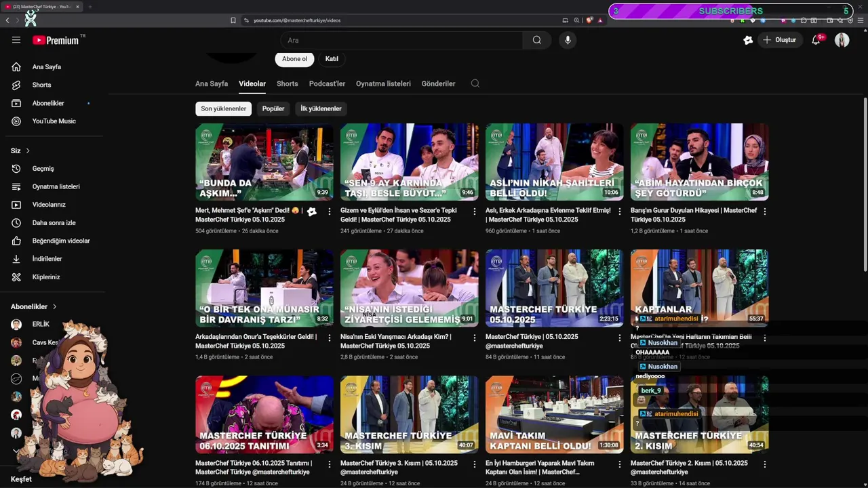This screenshot has width=868, height=488.
Task: Open Aslı'nın nikah şahitleri thumbnail
Action: click(555, 162)
